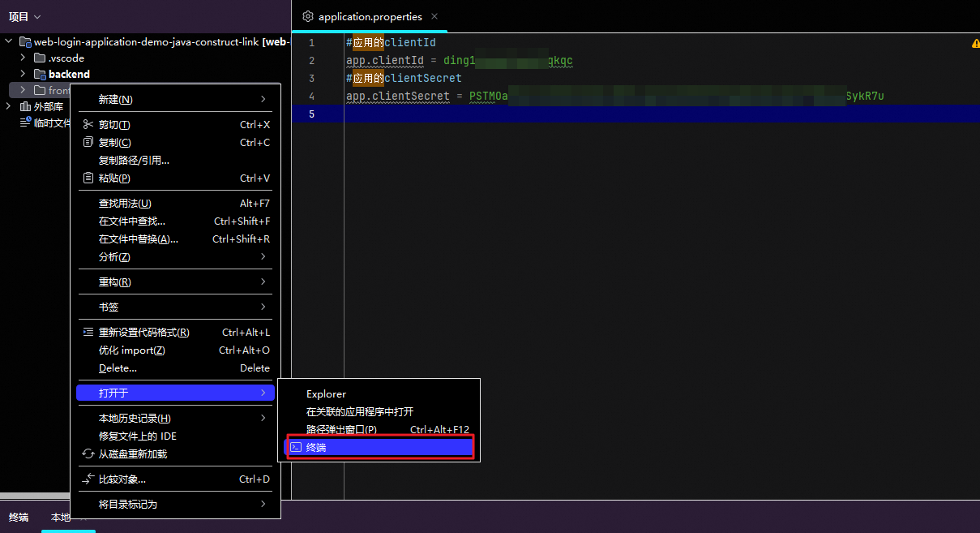Screen dimensions: 980x533
Task: Choose 重新设置代码格式(R) entry
Action: [x=176, y=332]
